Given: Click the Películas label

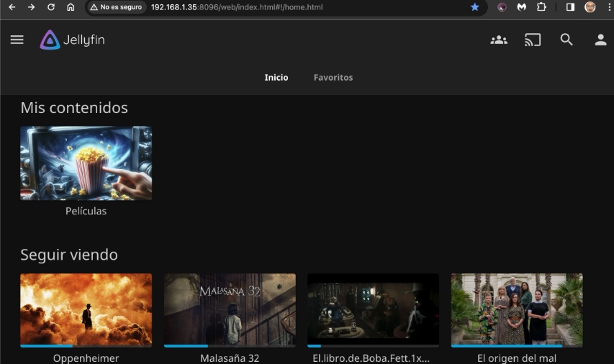Looking at the screenshot, I should [86, 211].
